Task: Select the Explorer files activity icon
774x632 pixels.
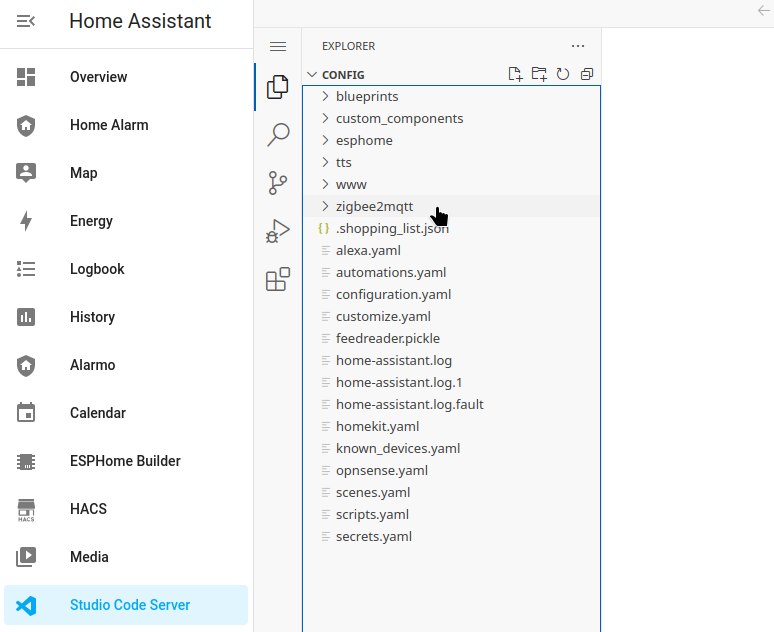Action: (x=278, y=87)
